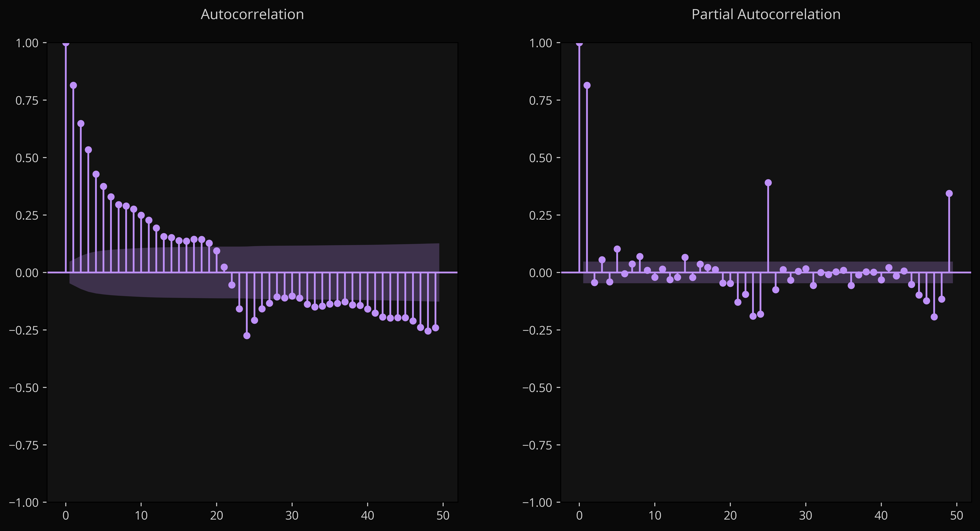Click the lag 49 spike marker in Partial Autocorrelation
The image size is (980, 531).
tap(949, 193)
